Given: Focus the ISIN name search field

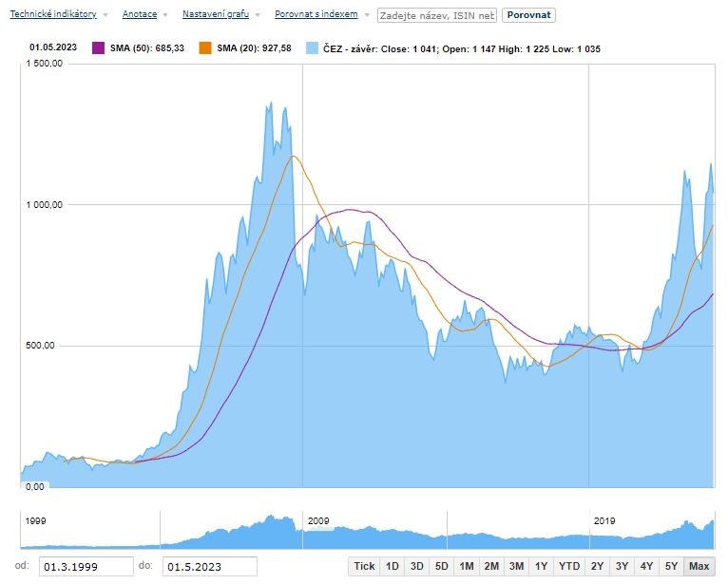Looking at the screenshot, I should (436, 16).
